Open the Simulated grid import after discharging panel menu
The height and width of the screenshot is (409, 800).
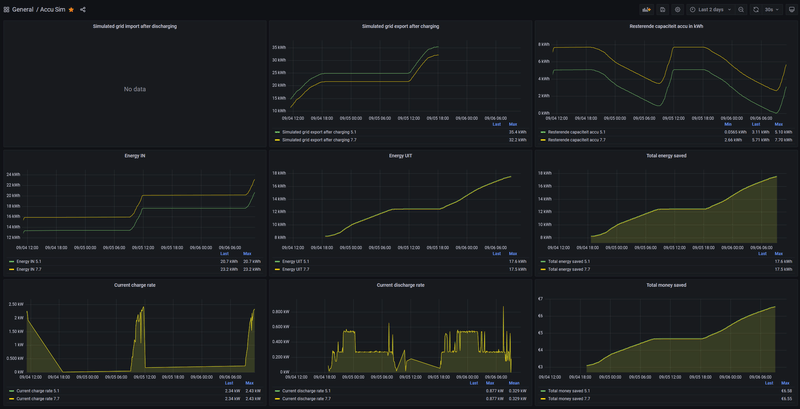[x=135, y=26]
